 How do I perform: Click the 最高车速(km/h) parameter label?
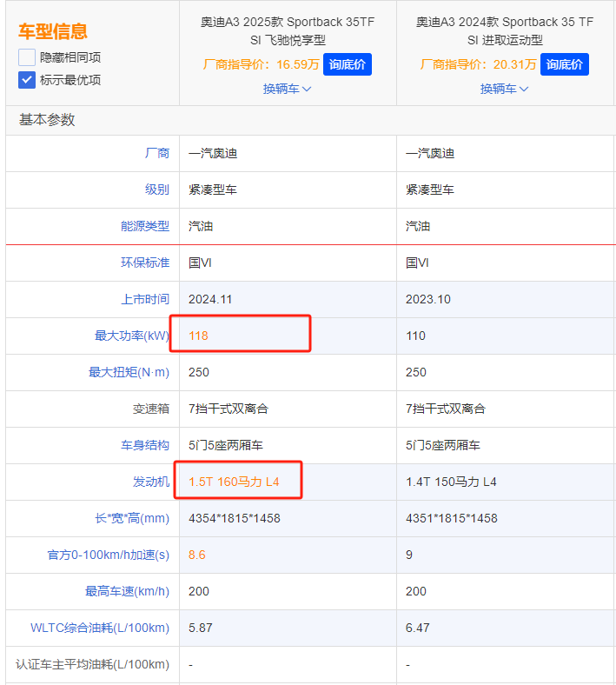click(127, 591)
